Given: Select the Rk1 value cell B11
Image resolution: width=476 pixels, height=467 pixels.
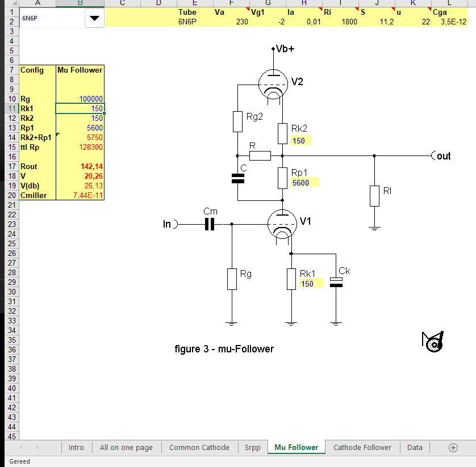Looking at the screenshot, I should pos(80,108).
